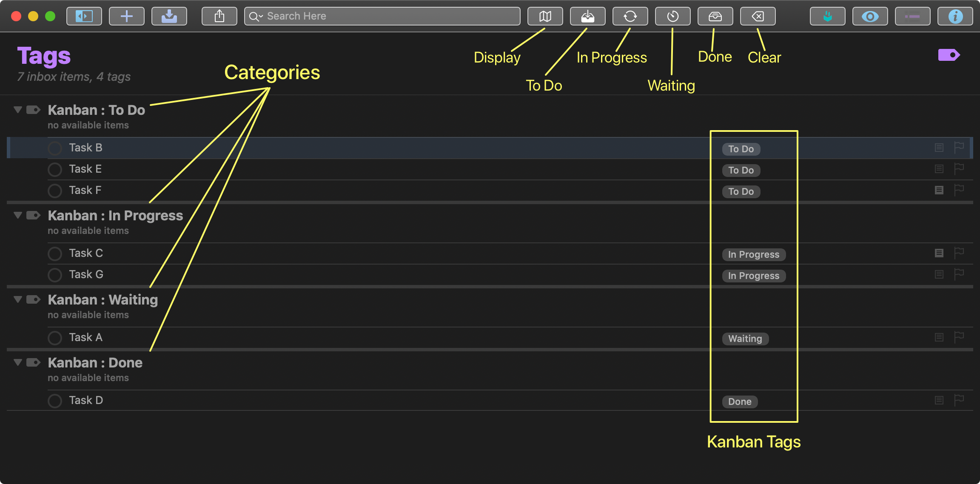This screenshot has height=484, width=980.
Task: Open the view options eye button
Action: [x=870, y=17]
